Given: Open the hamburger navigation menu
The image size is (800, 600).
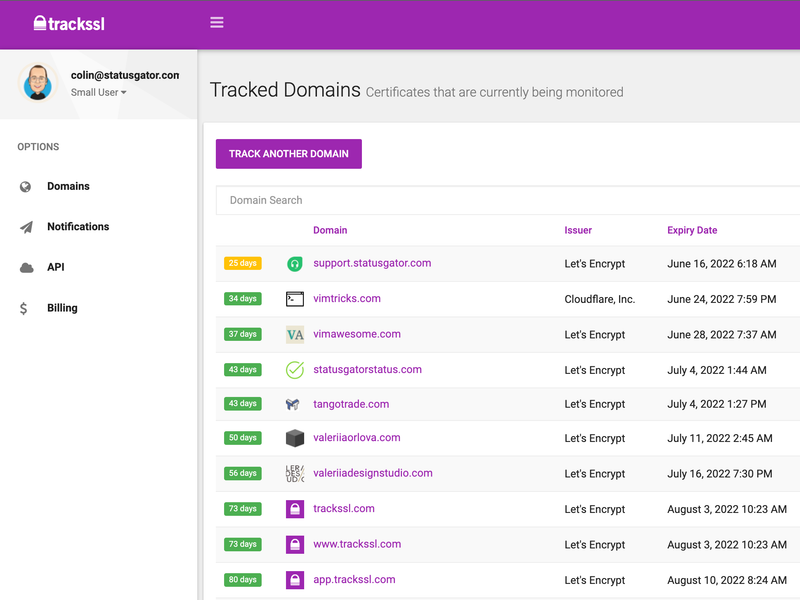Looking at the screenshot, I should click(217, 22).
